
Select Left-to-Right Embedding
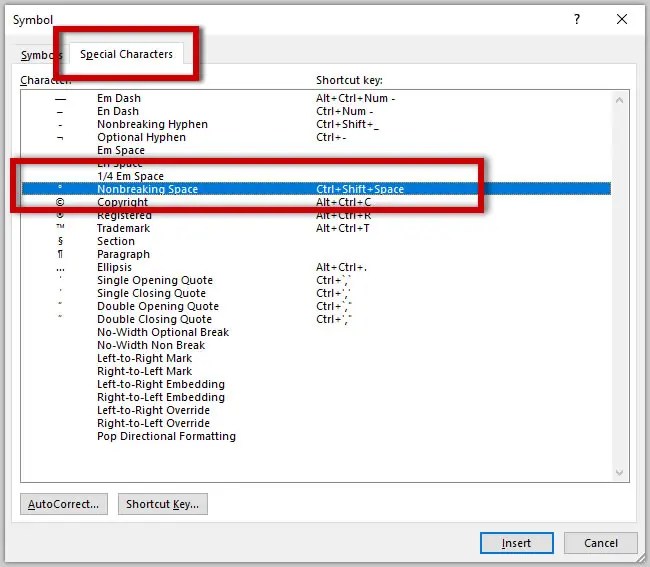tap(316, 384)
